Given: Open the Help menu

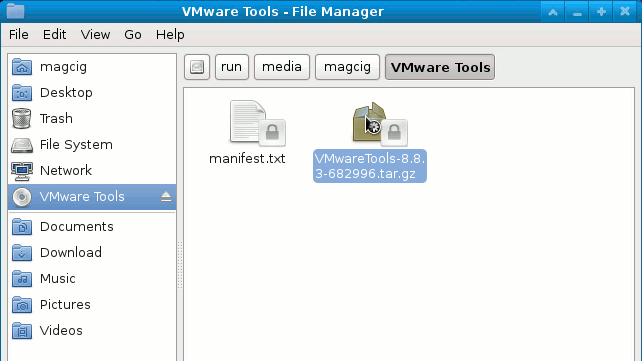Looking at the screenshot, I should (170, 35).
